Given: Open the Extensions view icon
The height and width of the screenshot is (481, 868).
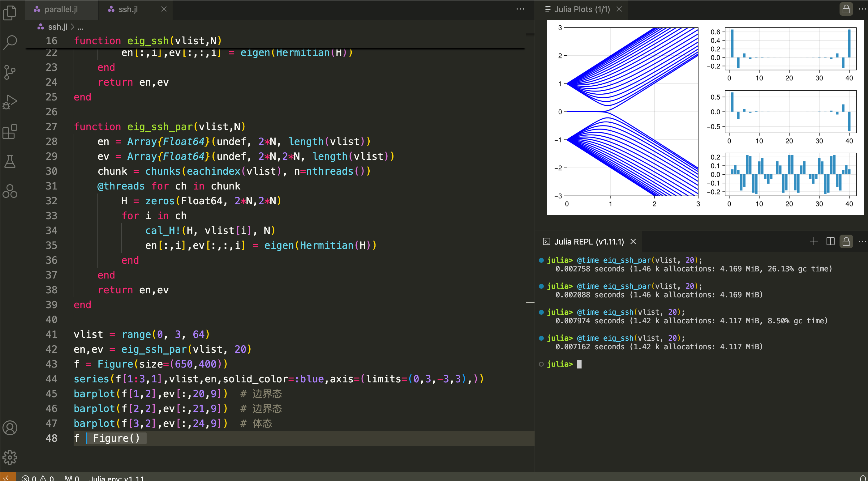Looking at the screenshot, I should [10, 132].
